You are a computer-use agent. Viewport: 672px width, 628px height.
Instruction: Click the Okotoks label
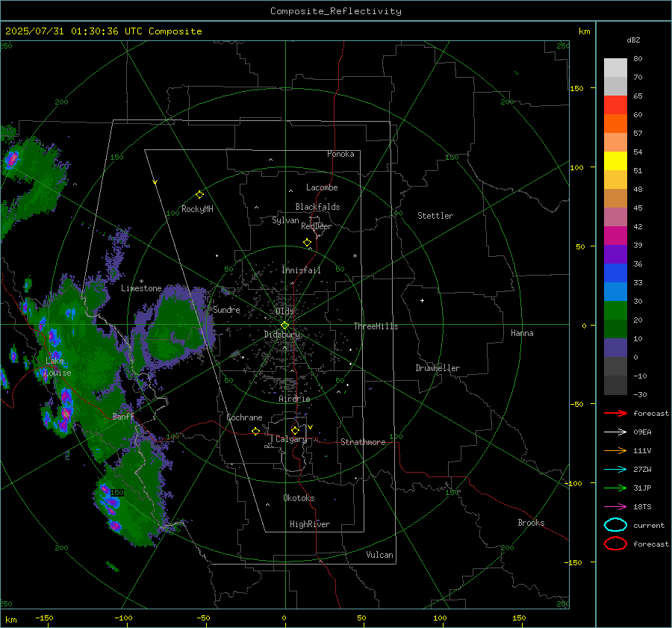299,498
